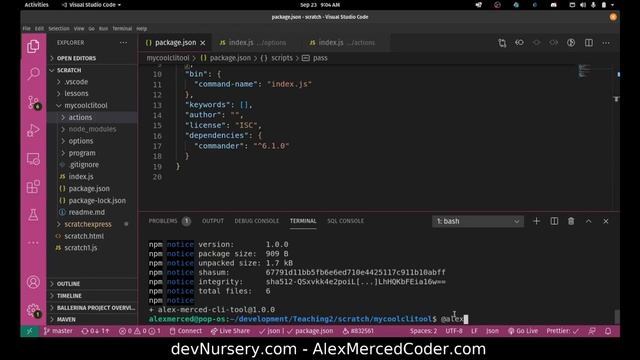
Task: Open the Terminal menu
Action: tap(122, 29)
